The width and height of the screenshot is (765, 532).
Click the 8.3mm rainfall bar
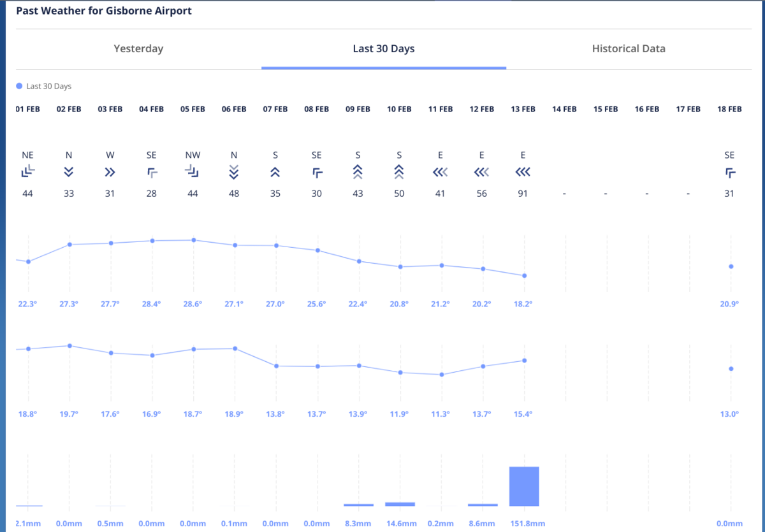click(358, 505)
